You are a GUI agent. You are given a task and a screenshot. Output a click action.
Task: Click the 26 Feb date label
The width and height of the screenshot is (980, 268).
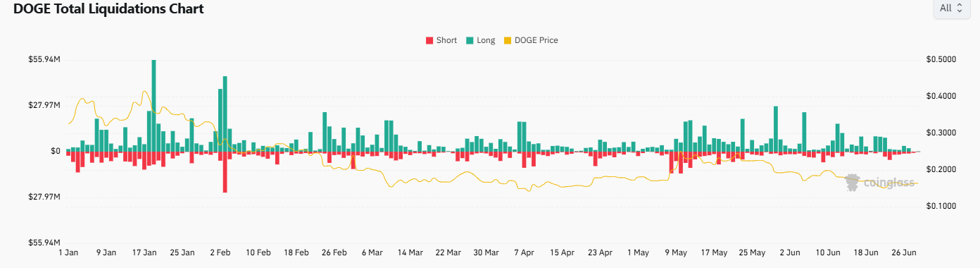point(334,252)
